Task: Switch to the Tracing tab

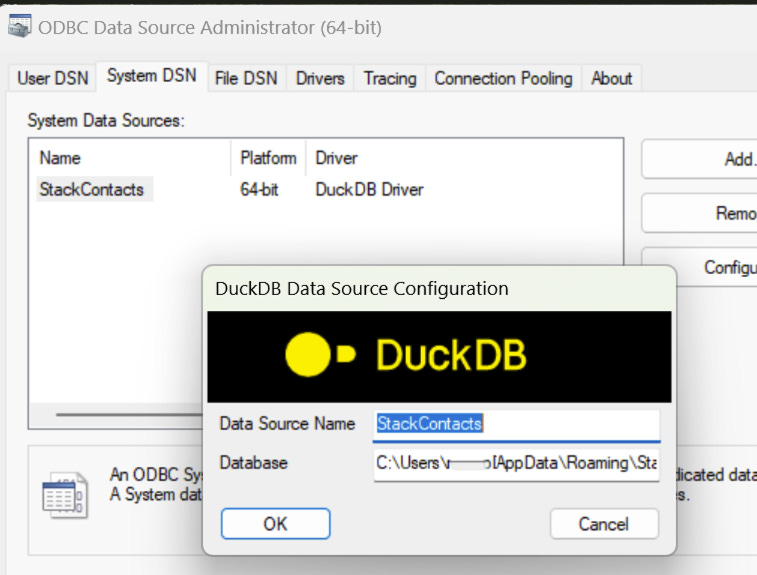Action: tap(390, 78)
